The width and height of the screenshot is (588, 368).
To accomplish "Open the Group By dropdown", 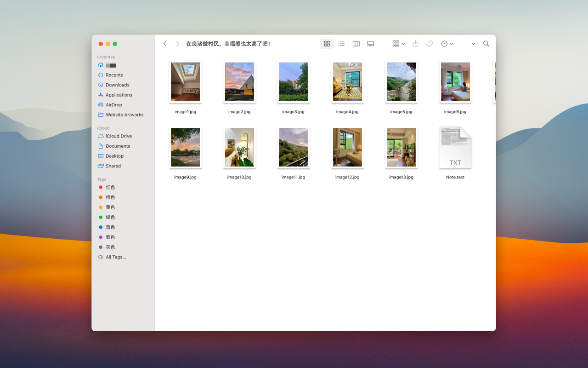I will pos(398,44).
